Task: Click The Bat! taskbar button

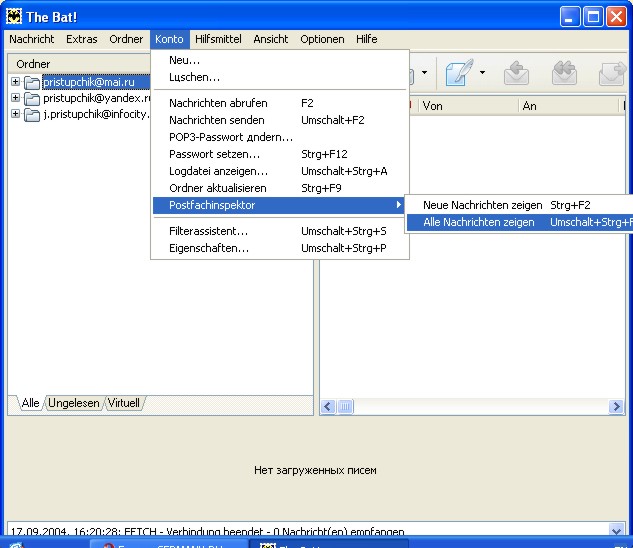Action: point(329,544)
